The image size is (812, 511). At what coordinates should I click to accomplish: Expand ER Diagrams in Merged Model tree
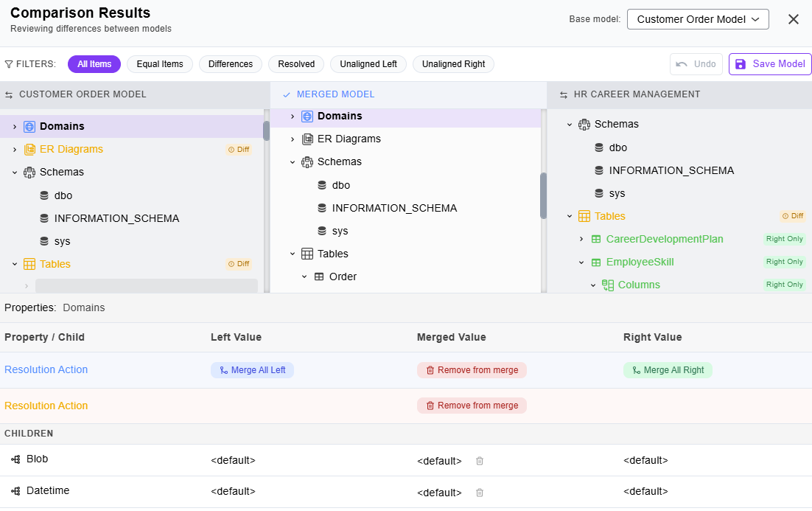click(x=292, y=139)
